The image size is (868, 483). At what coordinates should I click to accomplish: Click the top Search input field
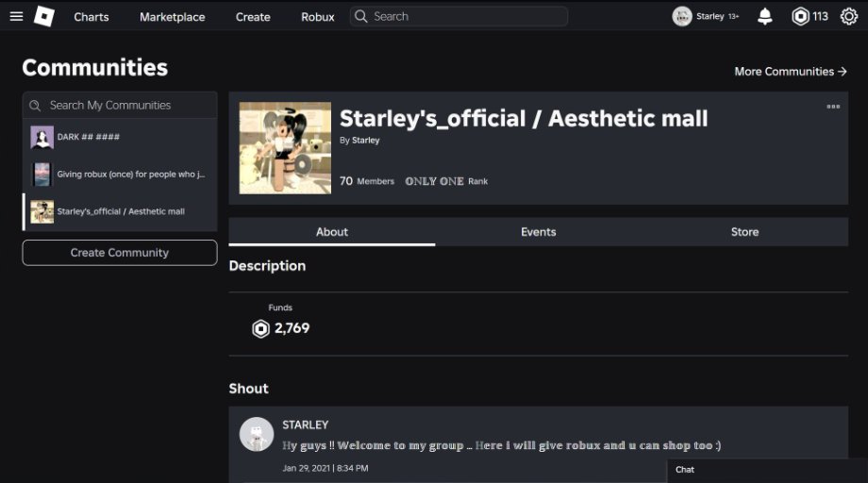[x=459, y=17]
